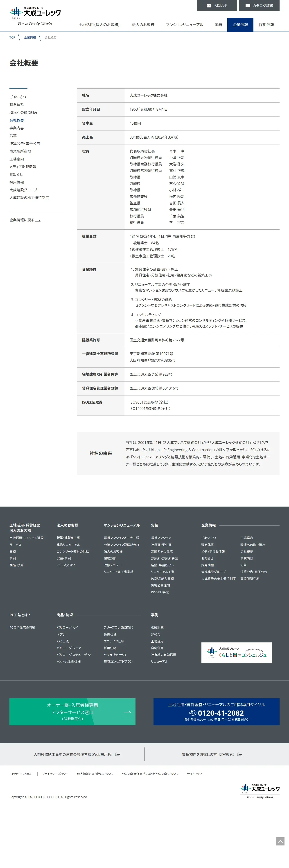Screen dimensions: 289x868
Task: Click 個人情報の取り扱いについて footer link
Action: point(95,774)
